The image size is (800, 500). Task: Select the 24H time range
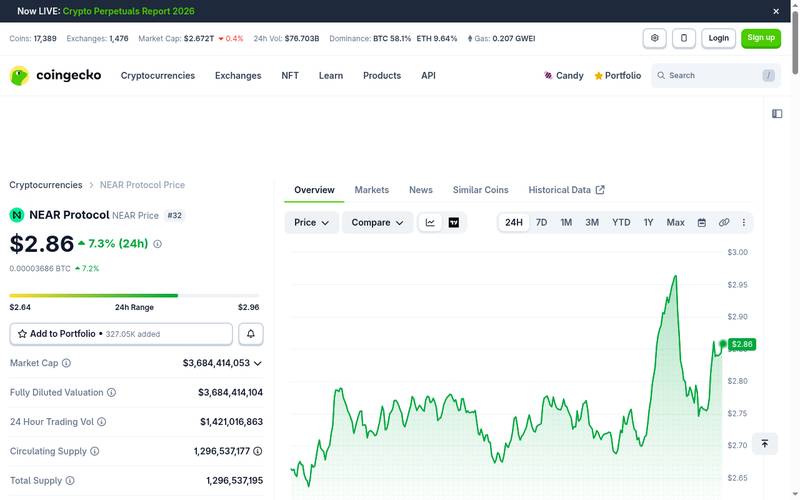pyautogui.click(x=514, y=222)
